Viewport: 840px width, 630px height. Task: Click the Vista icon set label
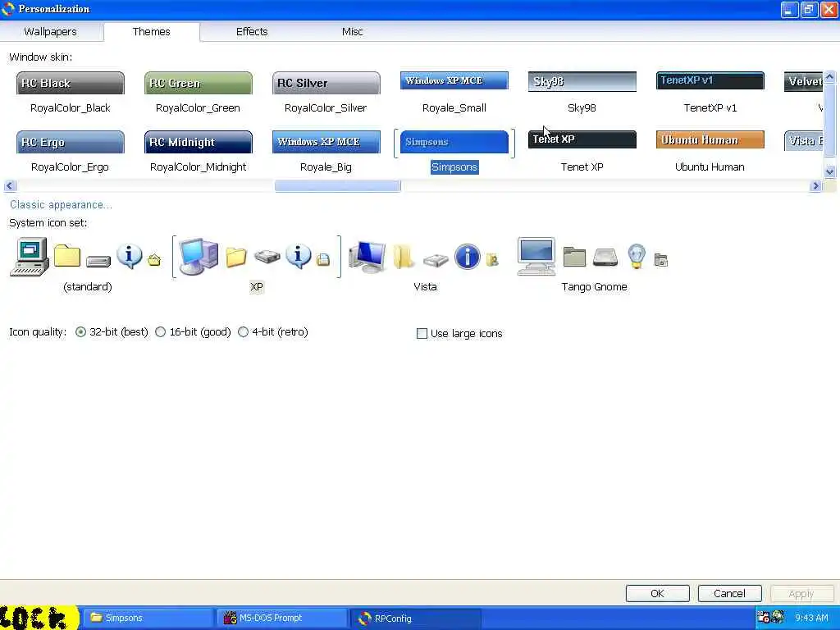(x=425, y=286)
